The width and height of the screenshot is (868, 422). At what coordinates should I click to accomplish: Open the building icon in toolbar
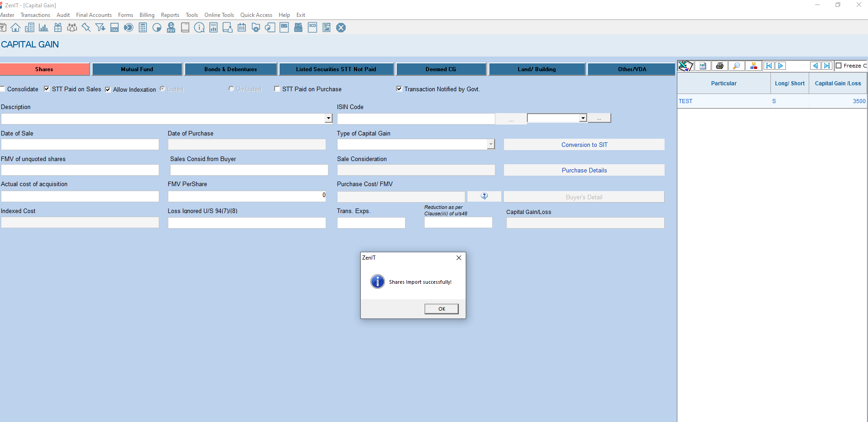(30, 28)
